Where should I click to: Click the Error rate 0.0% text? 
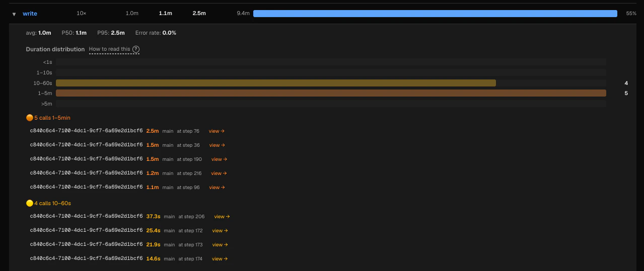pyautogui.click(x=156, y=33)
